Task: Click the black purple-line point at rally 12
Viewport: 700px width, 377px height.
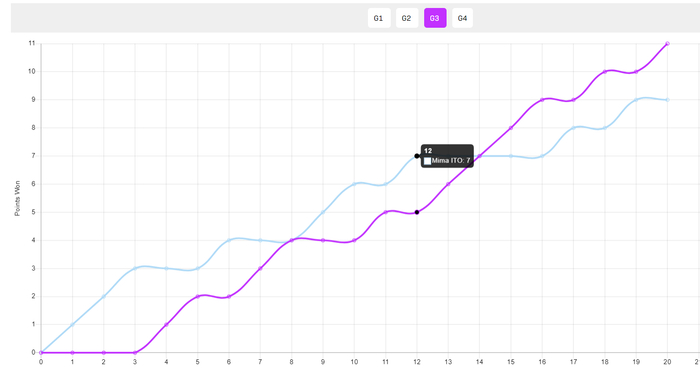Action: point(417,212)
